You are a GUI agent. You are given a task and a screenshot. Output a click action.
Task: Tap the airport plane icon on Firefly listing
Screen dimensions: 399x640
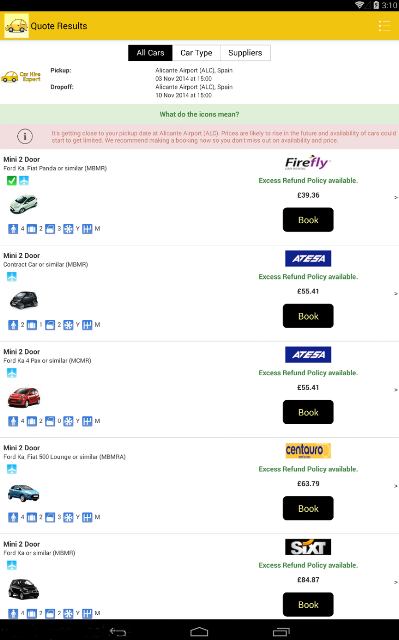tap(24, 180)
